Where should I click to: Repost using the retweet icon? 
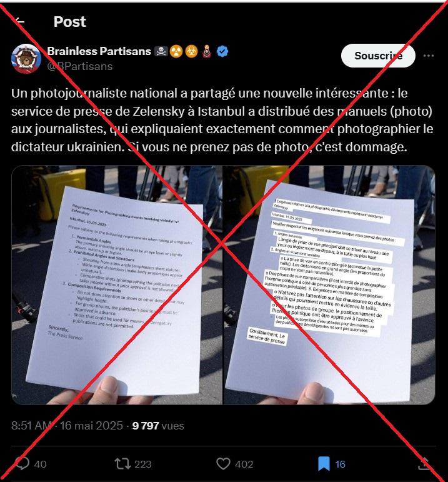pos(122,463)
